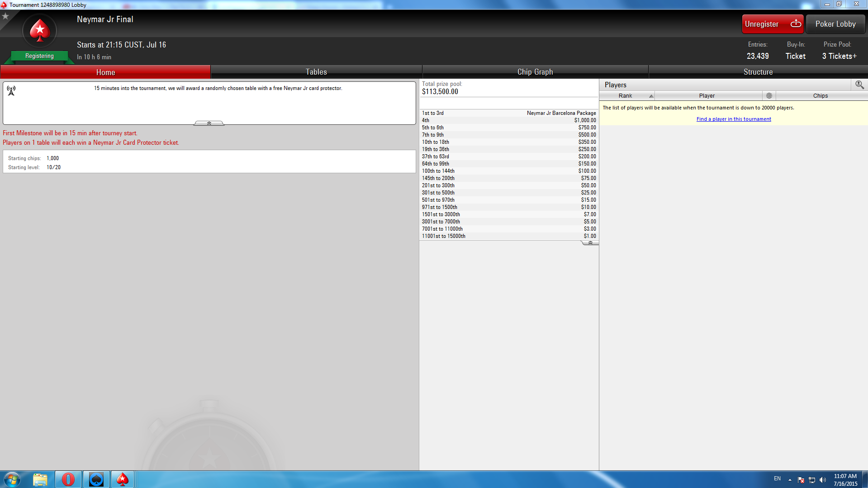Go to the Poker Lobby

point(835,24)
